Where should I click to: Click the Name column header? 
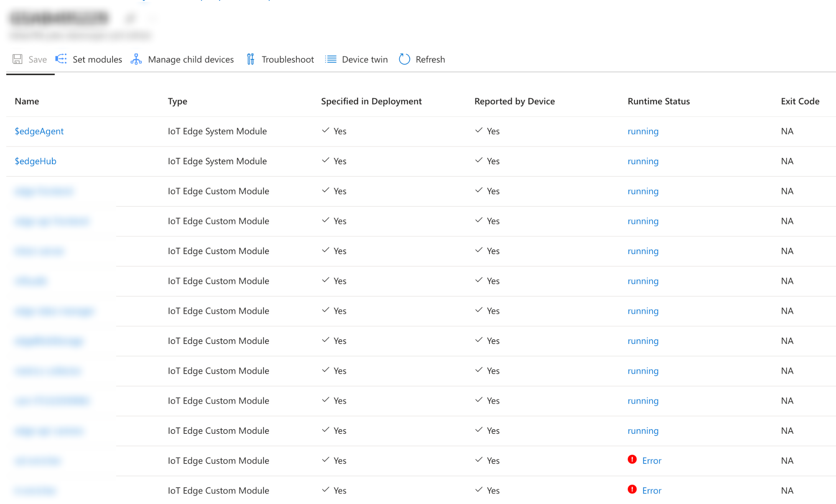[27, 101]
